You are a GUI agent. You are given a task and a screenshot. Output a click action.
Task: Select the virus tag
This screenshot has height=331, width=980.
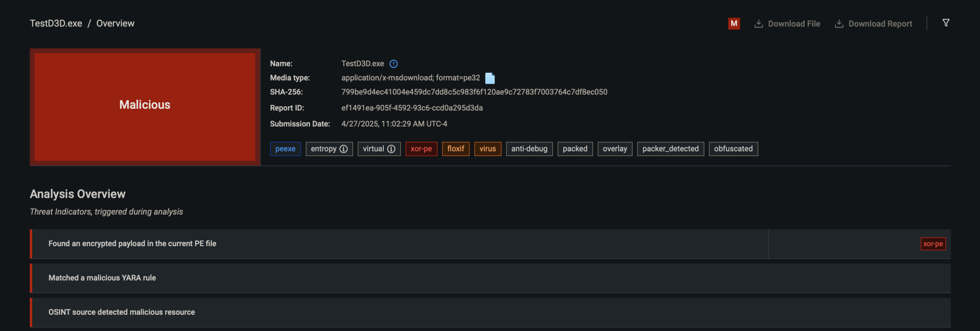[x=488, y=148]
